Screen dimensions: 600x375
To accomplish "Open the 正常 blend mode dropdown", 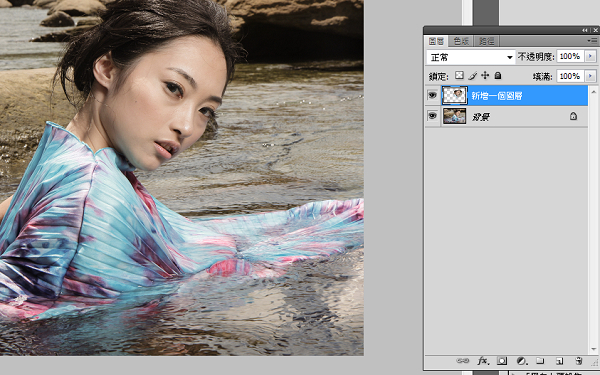I will (471, 57).
